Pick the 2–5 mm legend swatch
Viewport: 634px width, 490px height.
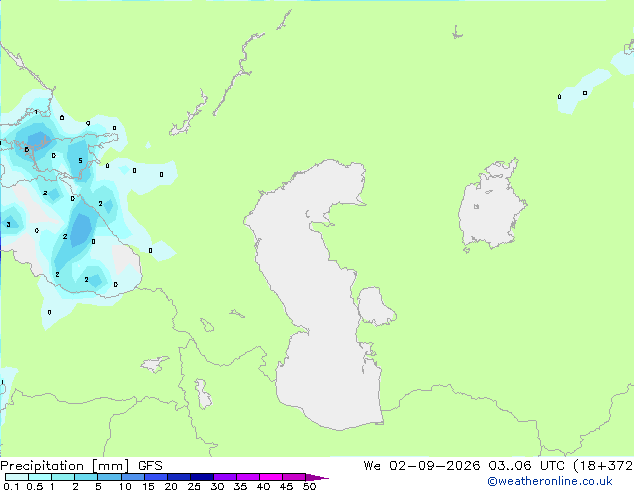click(86, 477)
